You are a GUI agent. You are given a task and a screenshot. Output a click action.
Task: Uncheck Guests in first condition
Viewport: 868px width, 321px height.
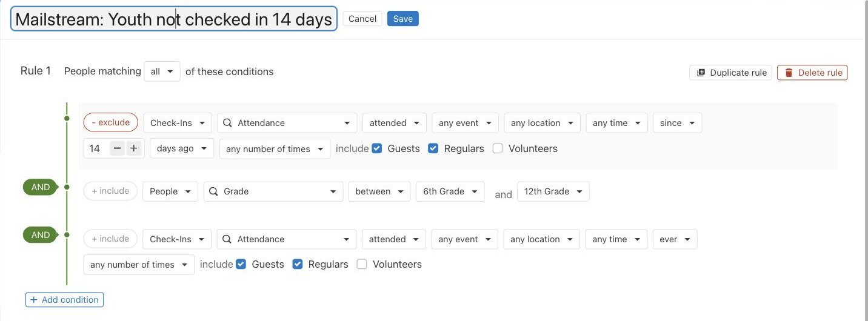[377, 148]
